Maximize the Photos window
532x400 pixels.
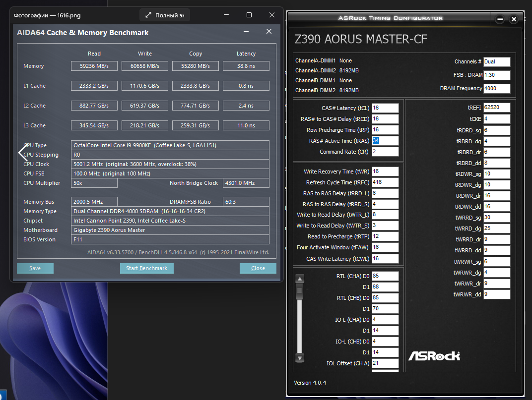coord(249,15)
